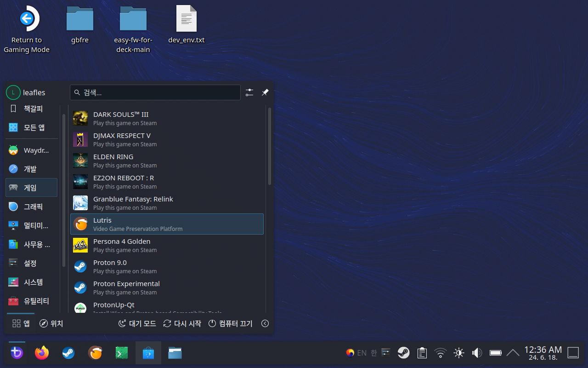Open Proton 9.0 entry
This screenshot has width=588, height=368.
pos(167,266)
